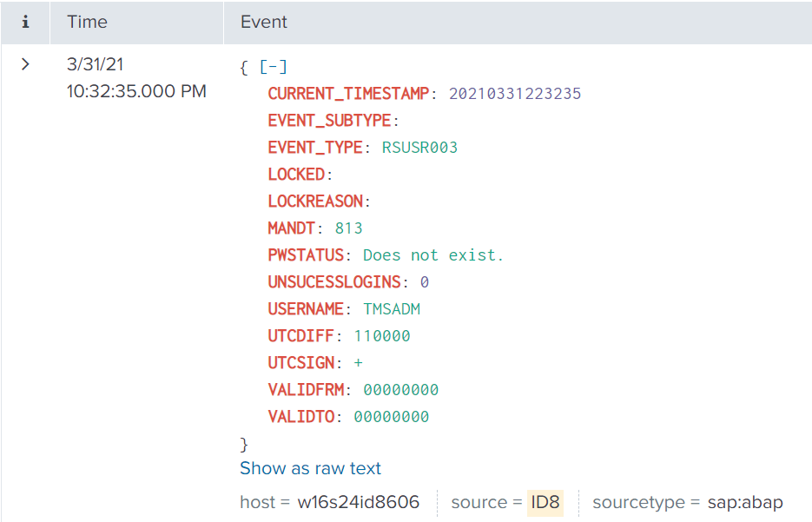
Task: Select host value w16s24id8606
Action: click(358, 502)
